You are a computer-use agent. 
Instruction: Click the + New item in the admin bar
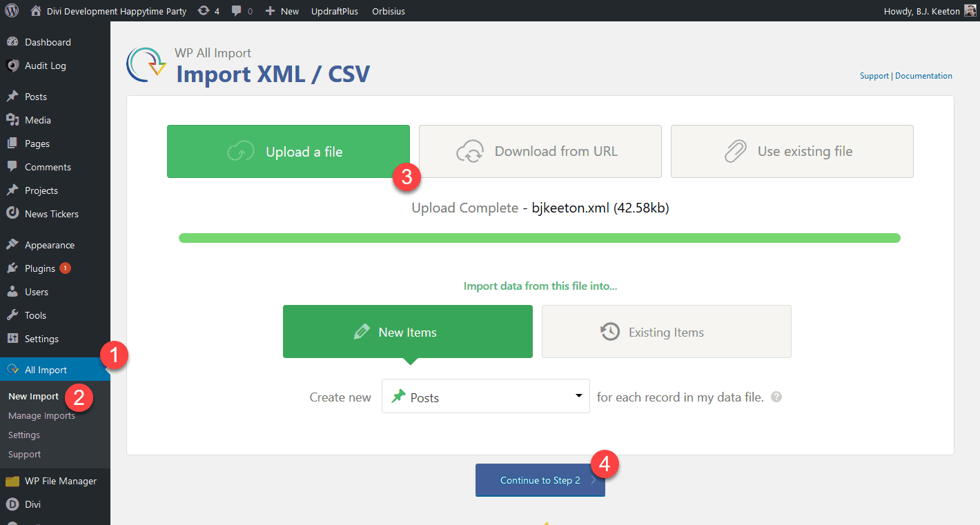coord(282,10)
